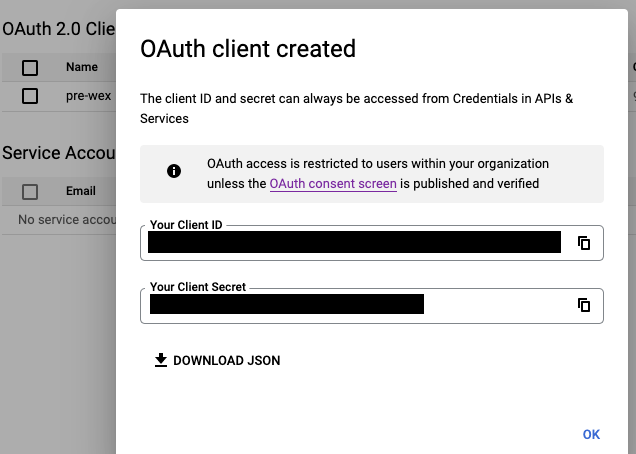Download the credentials as JSON

click(218, 360)
